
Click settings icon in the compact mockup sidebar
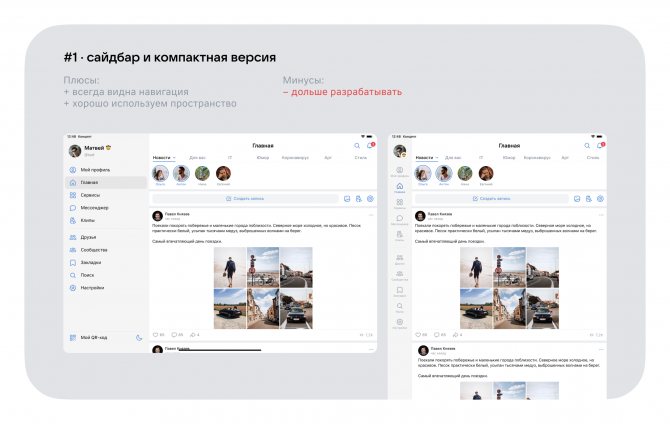pos(400,324)
